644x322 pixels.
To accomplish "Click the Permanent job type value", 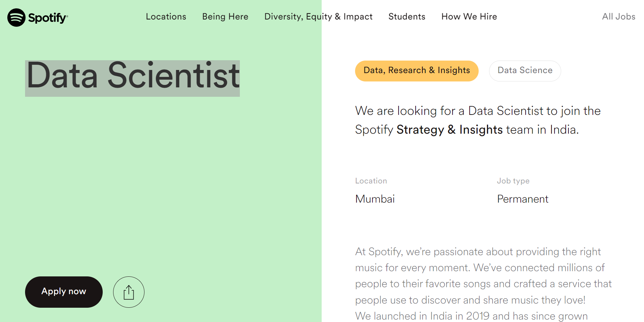I will coord(523,199).
